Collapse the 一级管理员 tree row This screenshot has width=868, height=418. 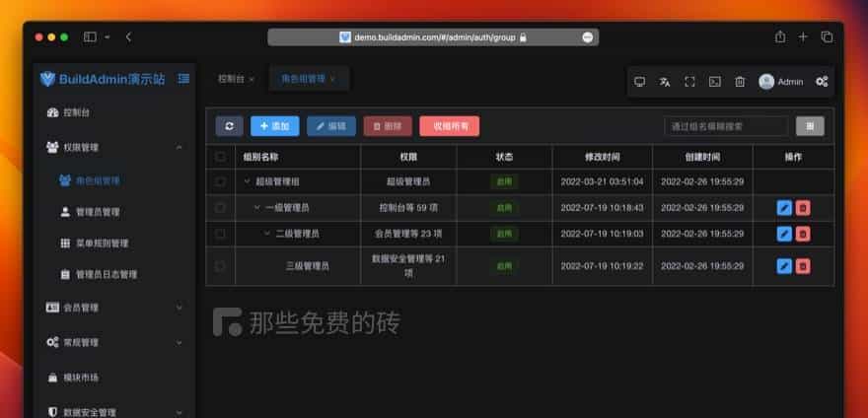256,208
